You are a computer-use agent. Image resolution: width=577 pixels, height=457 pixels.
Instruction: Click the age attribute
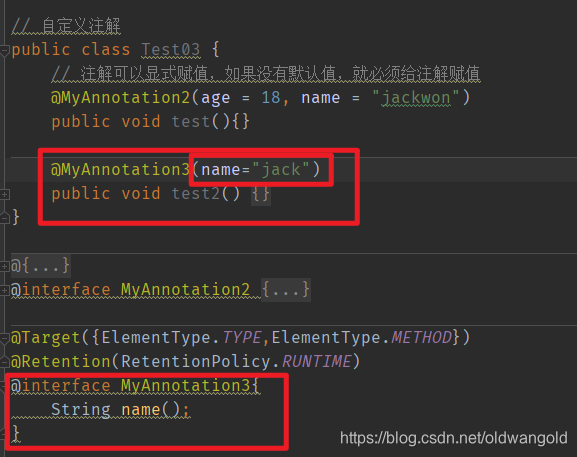point(215,99)
